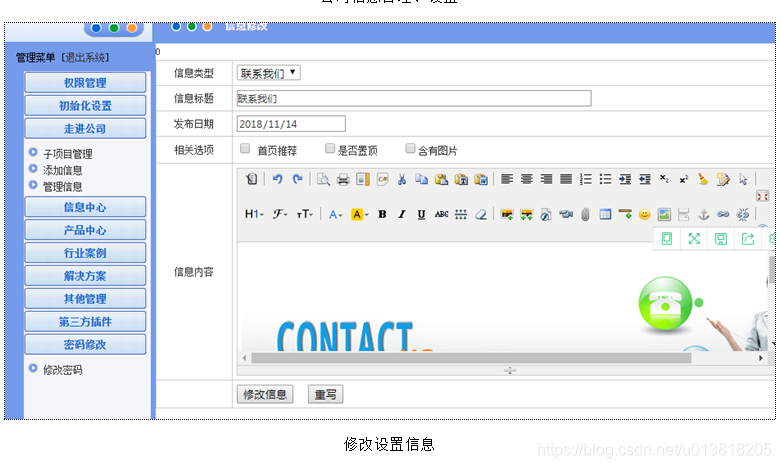Justify the text fully
The height and width of the screenshot is (468, 781).
click(x=566, y=179)
